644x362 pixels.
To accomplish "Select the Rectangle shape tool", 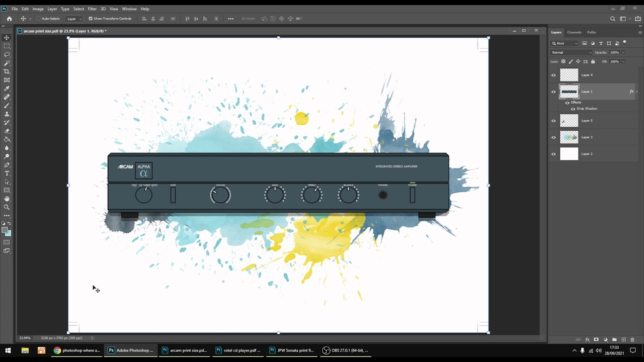I will pos(7,190).
